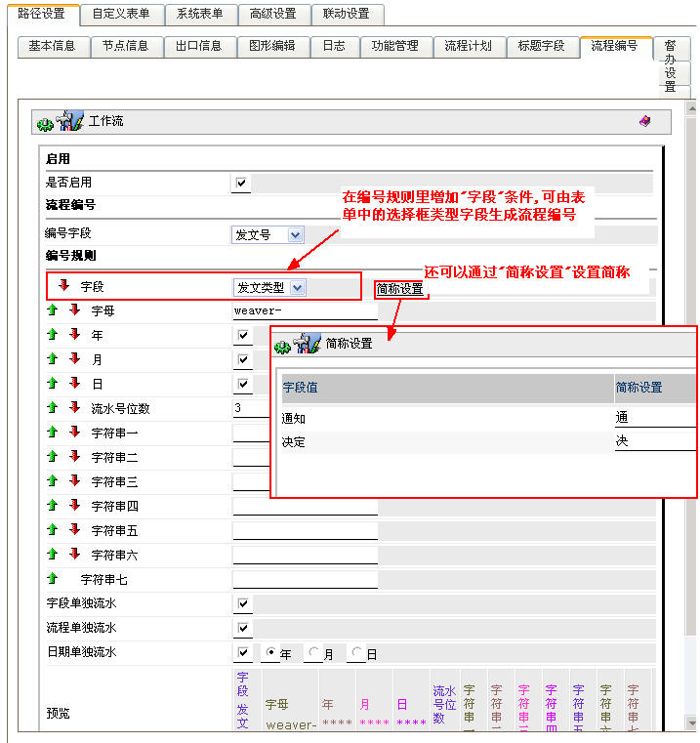This screenshot has width=700, height=743.
Task: Move 字符串五 row down with red arrow
Action: 74,530
